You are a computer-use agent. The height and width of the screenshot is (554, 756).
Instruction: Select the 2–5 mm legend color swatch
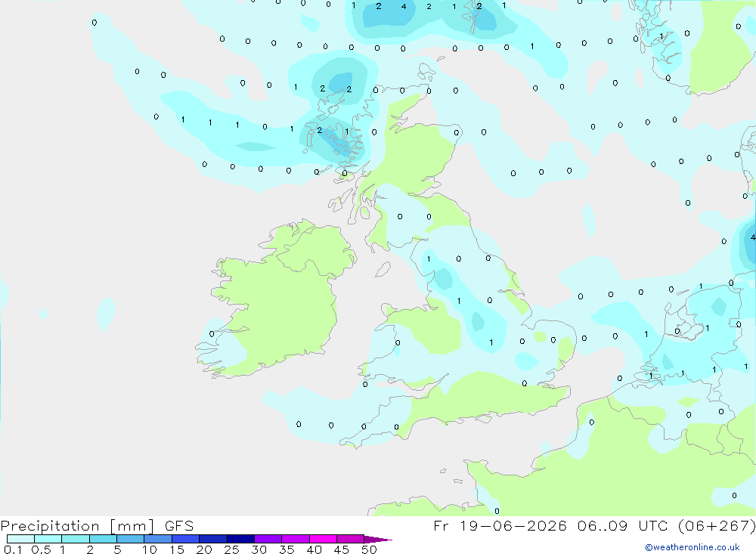coord(103,539)
